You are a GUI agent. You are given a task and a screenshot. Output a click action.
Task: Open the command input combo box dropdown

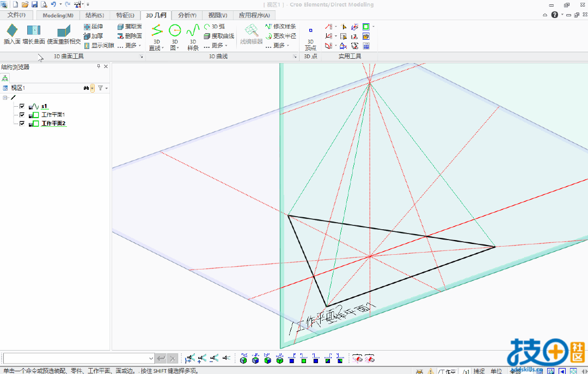tap(151, 359)
